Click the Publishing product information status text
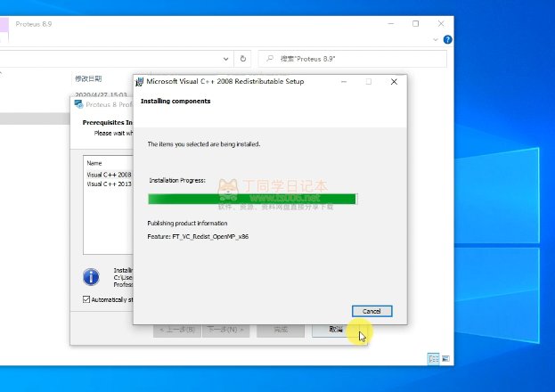Image resolution: width=555 pixels, height=392 pixels. (x=187, y=224)
